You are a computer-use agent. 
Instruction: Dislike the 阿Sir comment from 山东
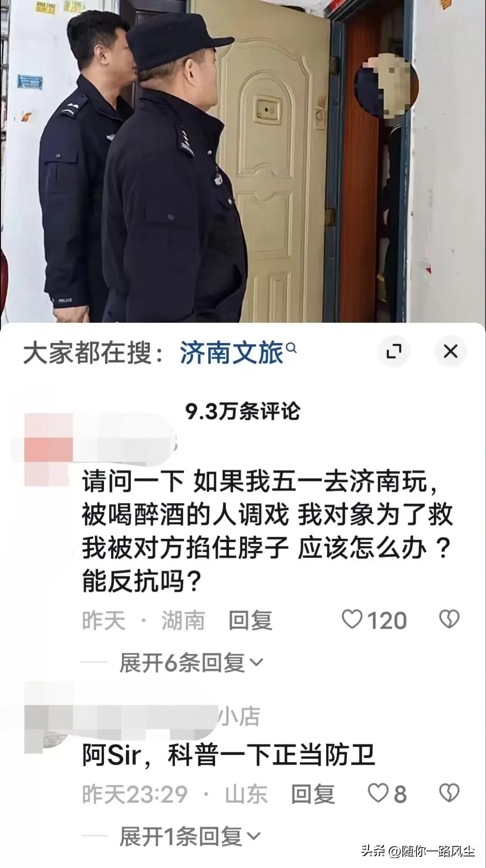449,793
